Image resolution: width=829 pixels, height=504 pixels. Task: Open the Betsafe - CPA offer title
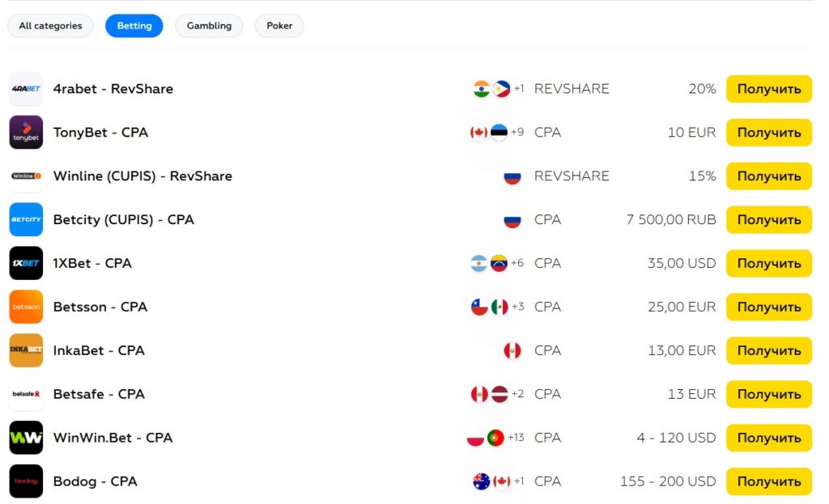coord(99,395)
